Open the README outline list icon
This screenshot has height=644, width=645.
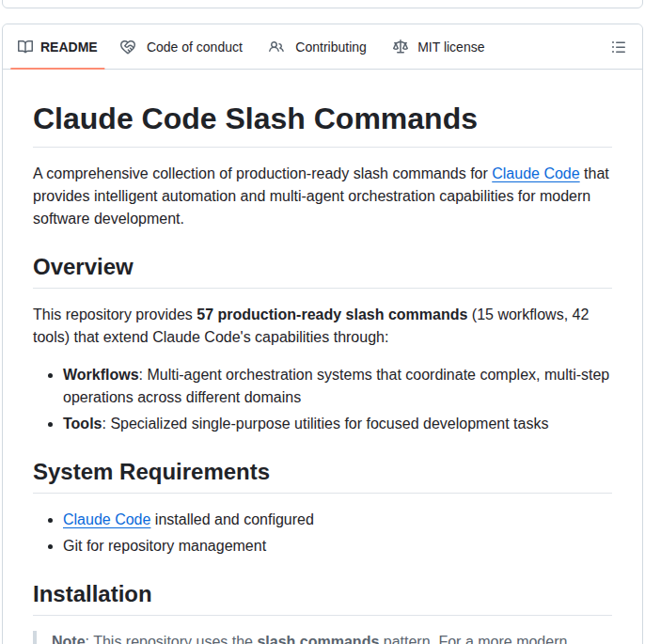(x=619, y=47)
